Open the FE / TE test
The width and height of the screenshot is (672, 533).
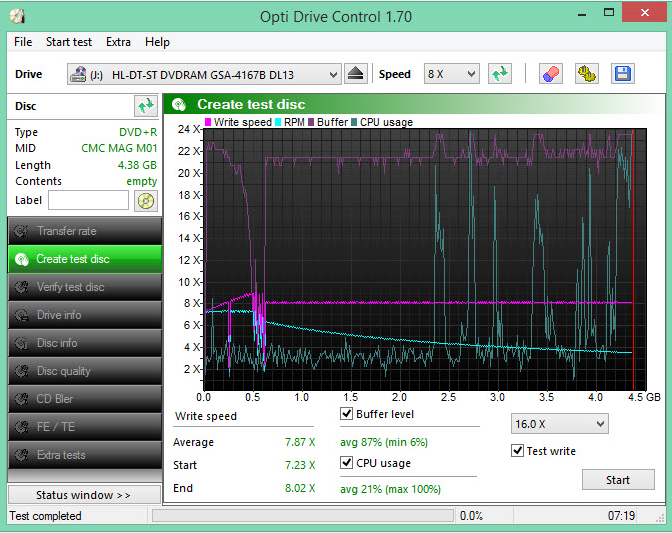[85, 427]
